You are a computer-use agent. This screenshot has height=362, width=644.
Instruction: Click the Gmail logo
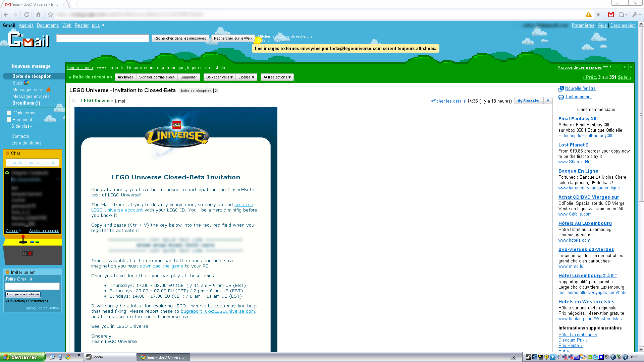pyautogui.click(x=29, y=40)
